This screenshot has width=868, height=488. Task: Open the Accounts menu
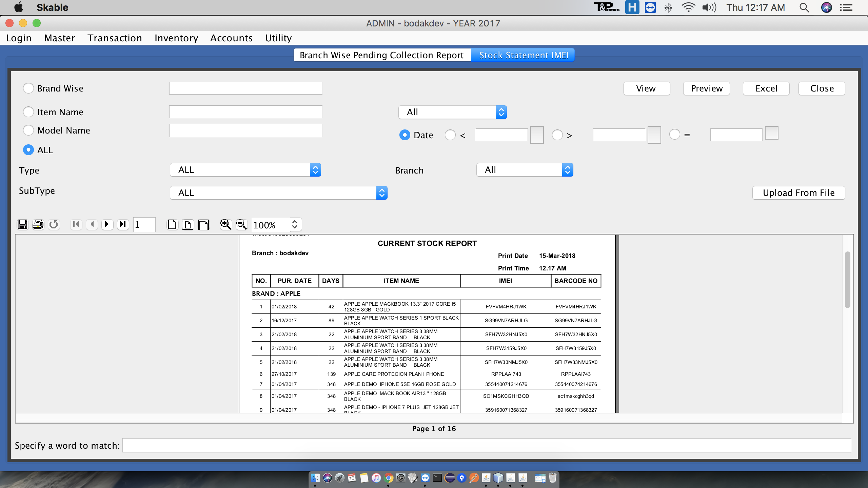click(232, 38)
